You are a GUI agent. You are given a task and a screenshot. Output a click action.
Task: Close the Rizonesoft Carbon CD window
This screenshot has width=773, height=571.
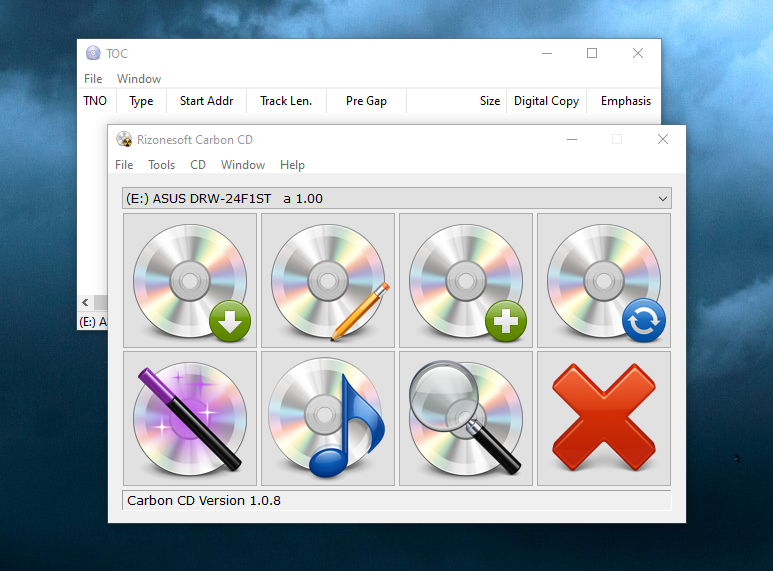point(663,140)
